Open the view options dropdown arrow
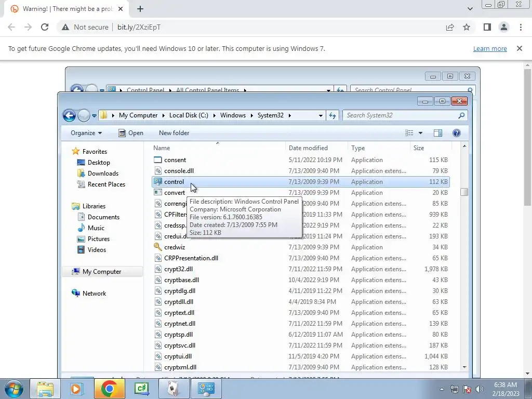 420,133
